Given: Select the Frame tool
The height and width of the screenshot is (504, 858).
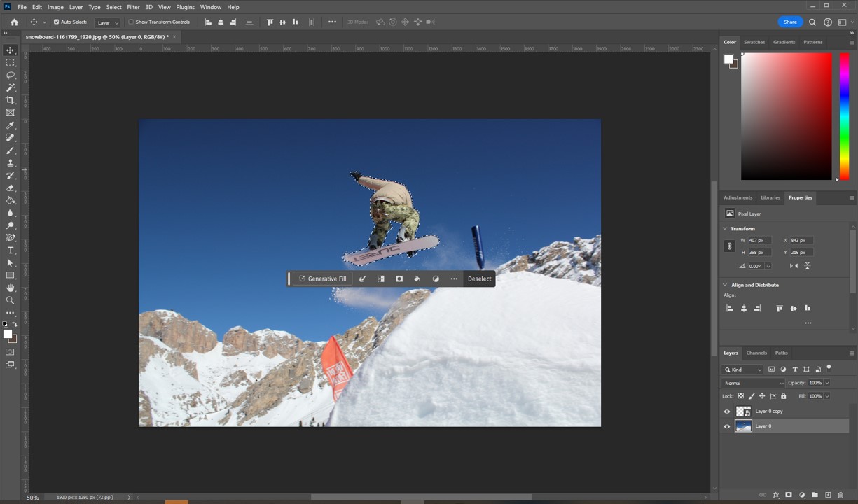Looking at the screenshot, I should pyautogui.click(x=10, y=113).
